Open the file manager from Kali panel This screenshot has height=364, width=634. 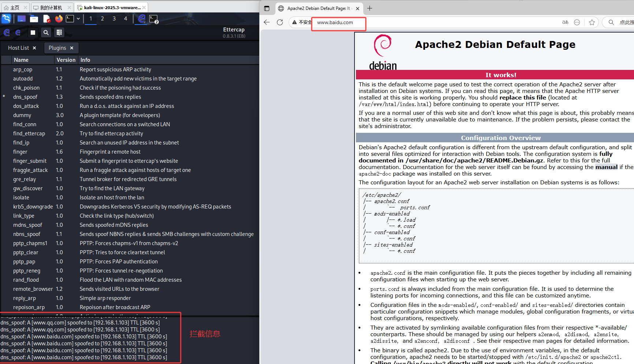click(x=34, y=19)
